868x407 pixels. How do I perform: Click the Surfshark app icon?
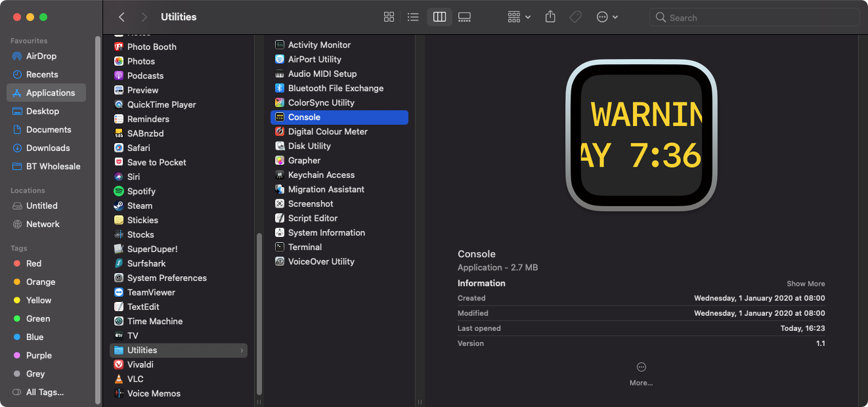(119, 263)
